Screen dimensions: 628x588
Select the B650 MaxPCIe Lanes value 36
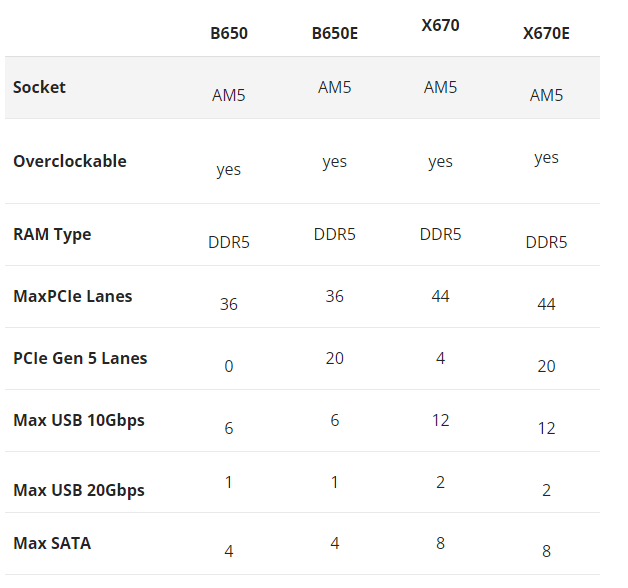tap(228, 304)
